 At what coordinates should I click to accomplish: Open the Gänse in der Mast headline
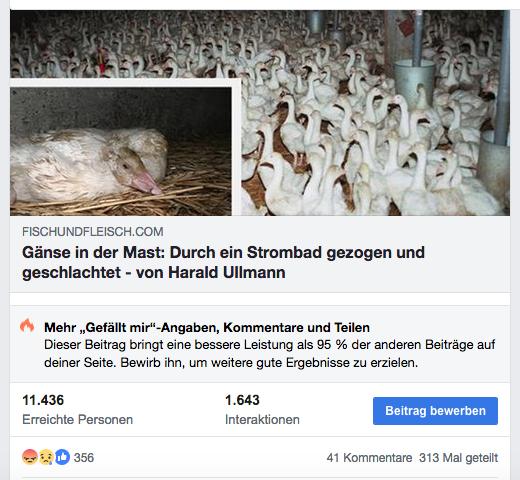[223, 262]
